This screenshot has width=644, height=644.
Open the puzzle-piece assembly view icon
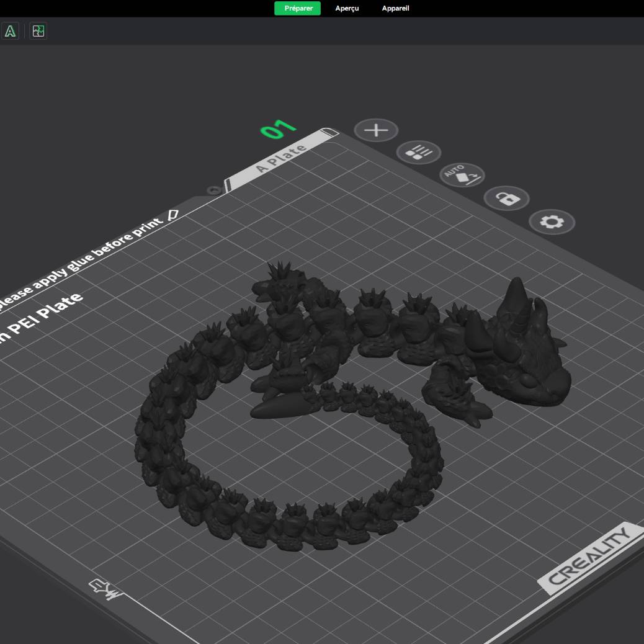[x=38, y=31]
